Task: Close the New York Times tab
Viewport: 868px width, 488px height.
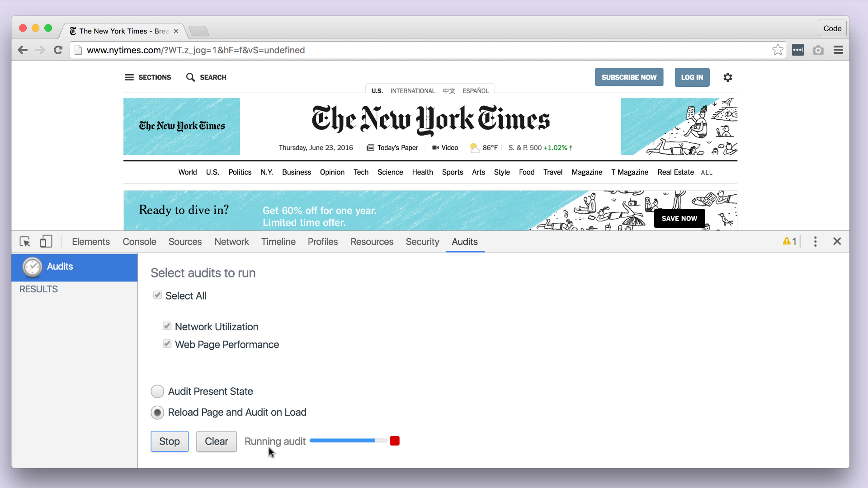Action: pos(176,31)
